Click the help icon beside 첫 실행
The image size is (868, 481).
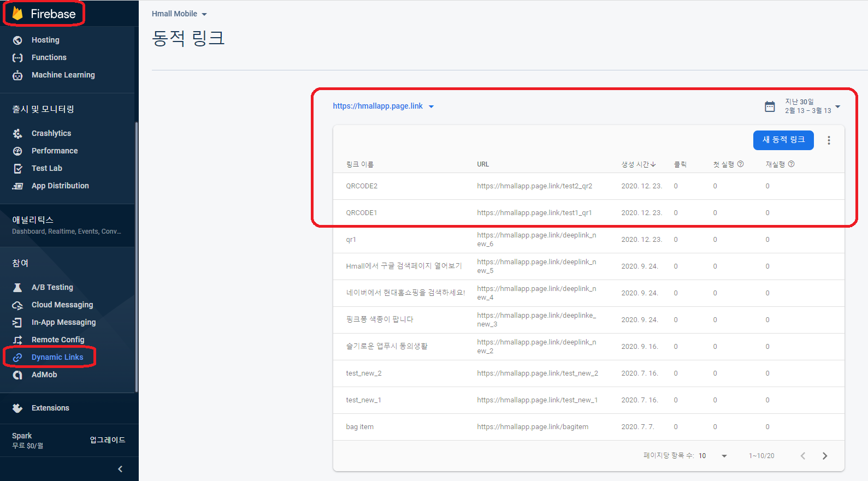click(741, 164)
